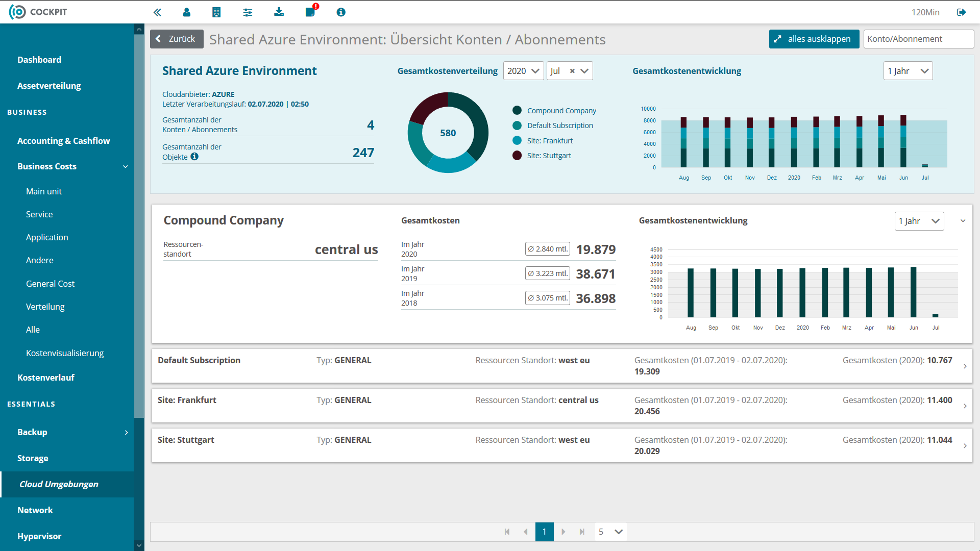Click the download icon in toolbar
Image resolution: width=980 pixels, height=551 pixels.
[279, 12]
